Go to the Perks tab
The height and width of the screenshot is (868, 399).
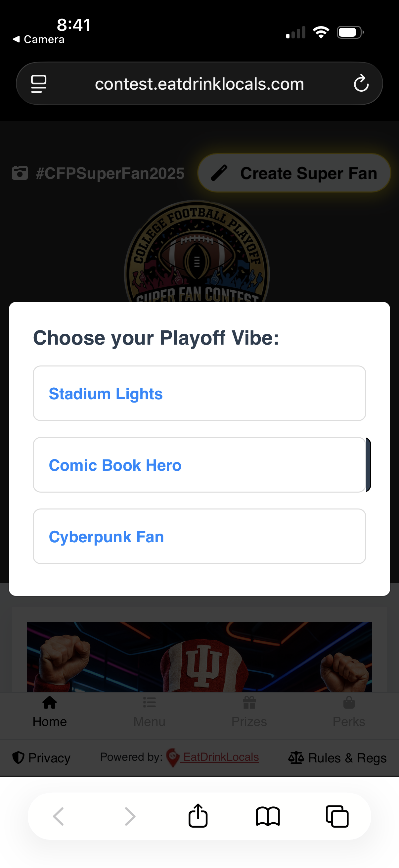pyautogui.click(x=349, y=712)
